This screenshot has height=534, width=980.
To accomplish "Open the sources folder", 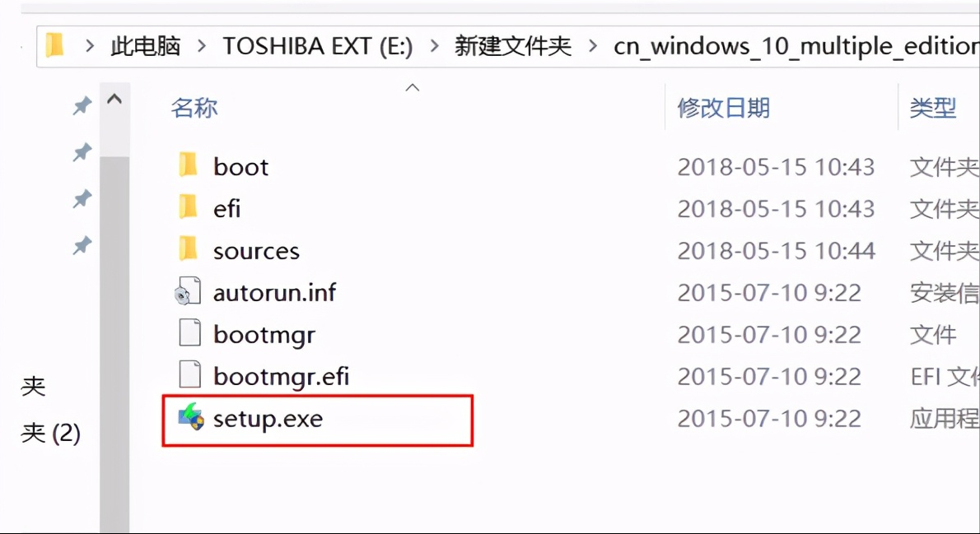I will pyautogui.click(x=255, y=250).
